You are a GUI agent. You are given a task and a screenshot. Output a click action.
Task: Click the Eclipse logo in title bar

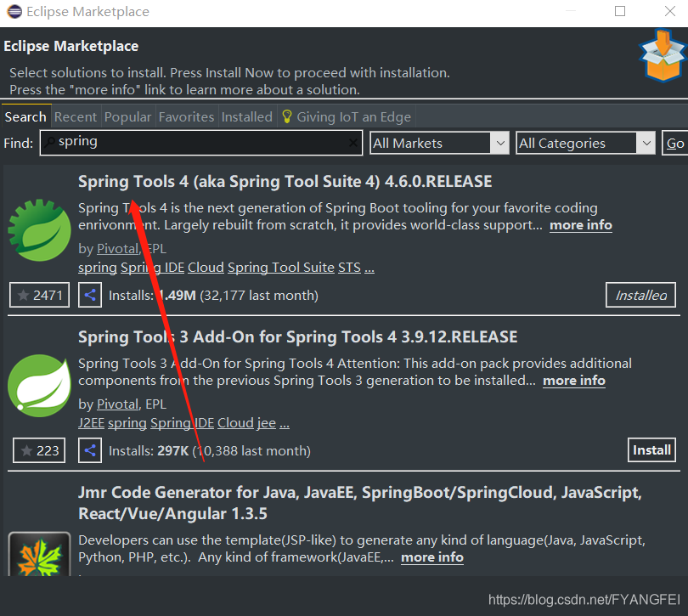click(14, 11)
